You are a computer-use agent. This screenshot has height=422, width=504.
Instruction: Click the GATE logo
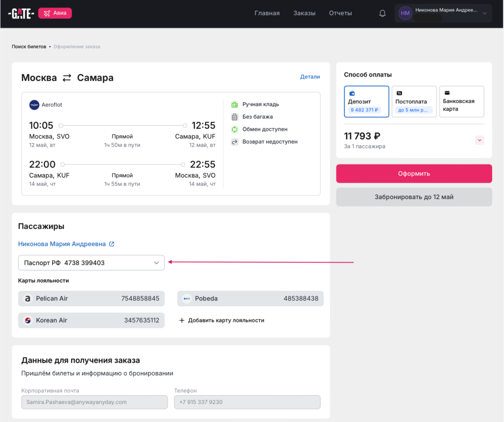tap(21, 13)
